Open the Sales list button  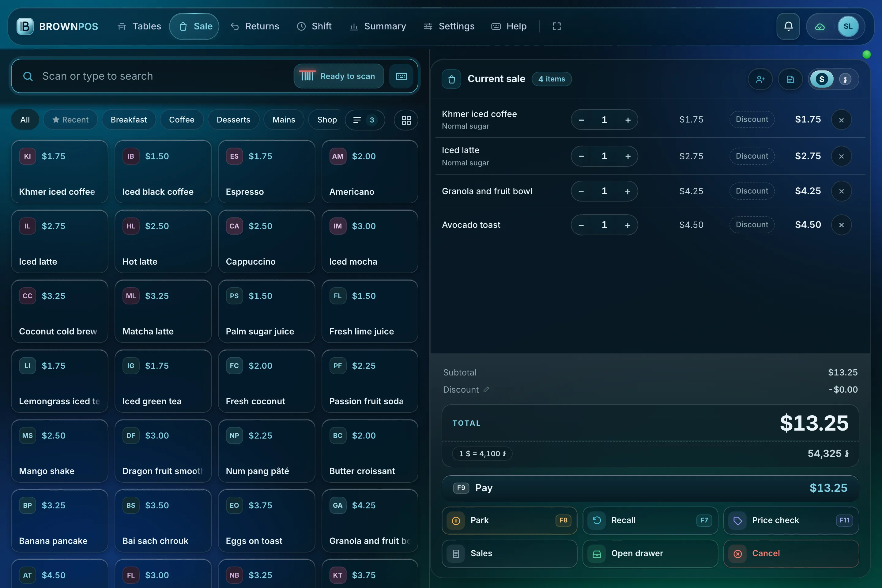[509, 553]
